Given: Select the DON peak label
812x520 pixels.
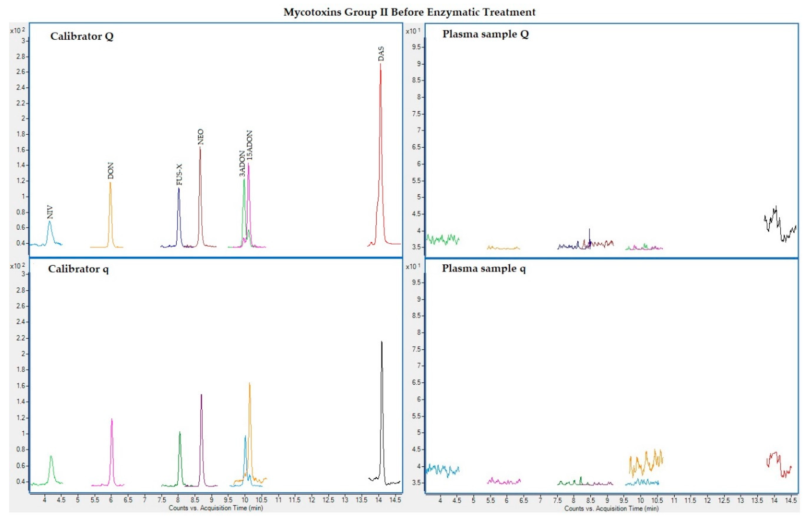Looking at the screenshot, I should [x=110, y=171].
